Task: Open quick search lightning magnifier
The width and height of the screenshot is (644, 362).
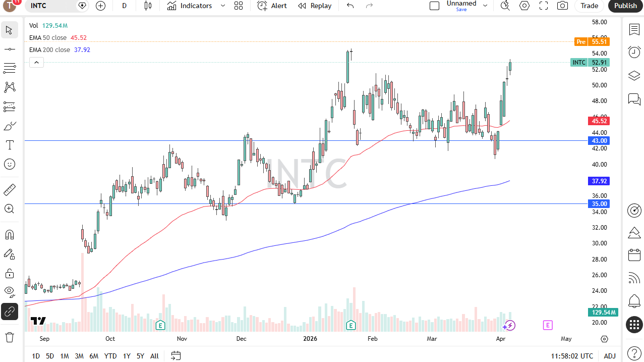Action: coord(505,6)
